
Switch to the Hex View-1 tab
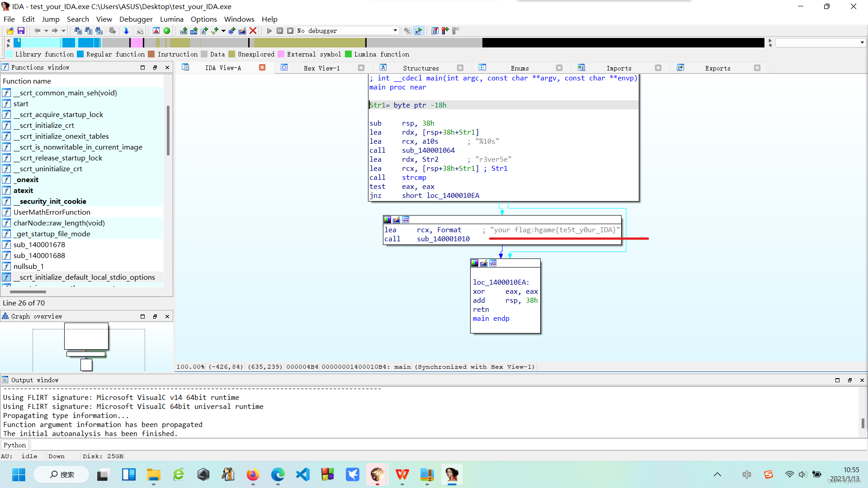point(321,68)
